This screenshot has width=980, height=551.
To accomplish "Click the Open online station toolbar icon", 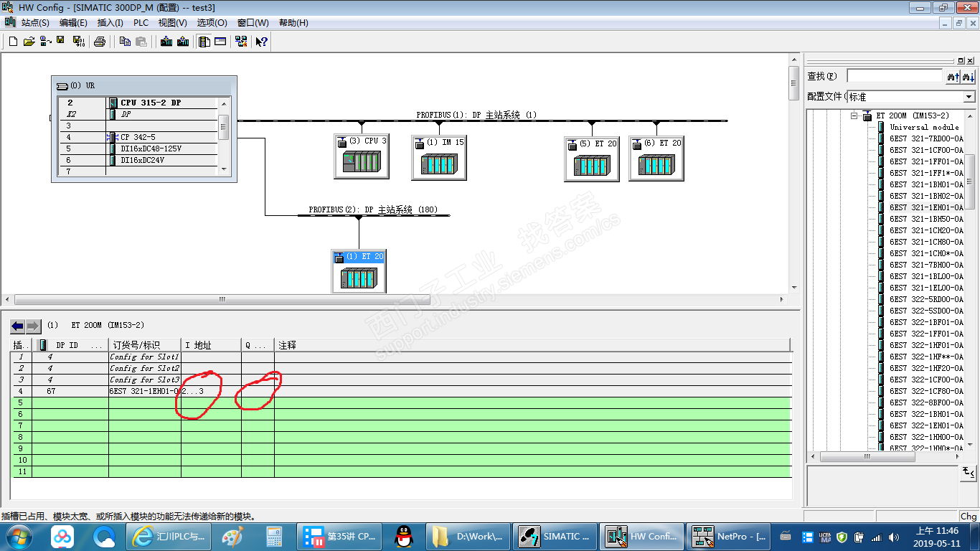I will [45, 42].
